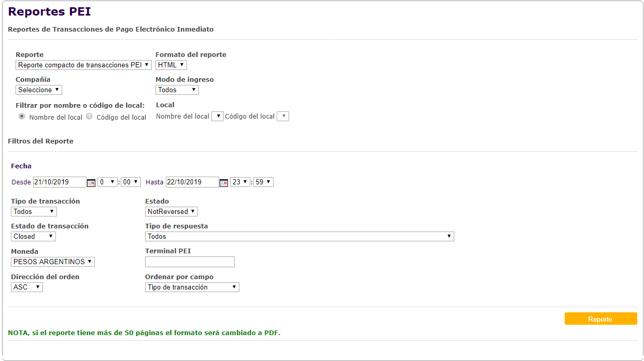Open the Nombre del local dropdown under Local
Image resolution: width=644 pixels, height=361 pixels.
[218, 117]
